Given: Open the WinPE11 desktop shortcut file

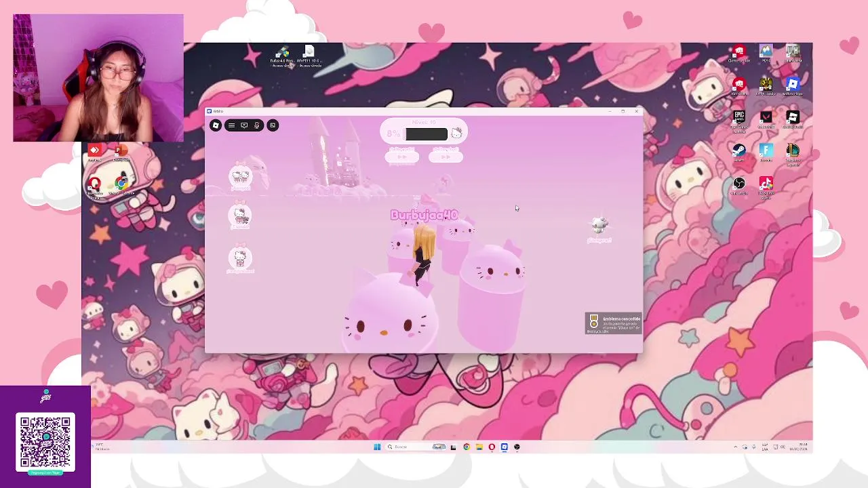Looking at the screenshot, I should (x=309, y=57).
